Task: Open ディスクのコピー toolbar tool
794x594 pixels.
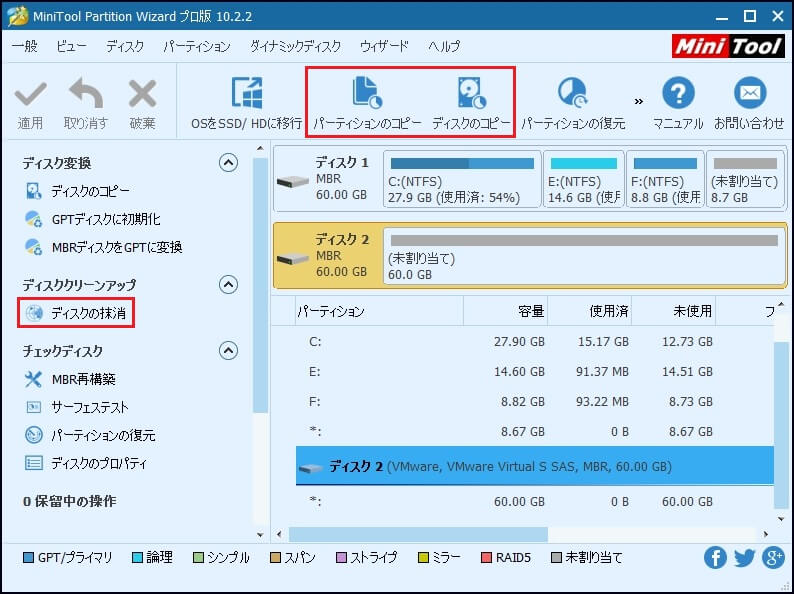Action: [471, 104]
